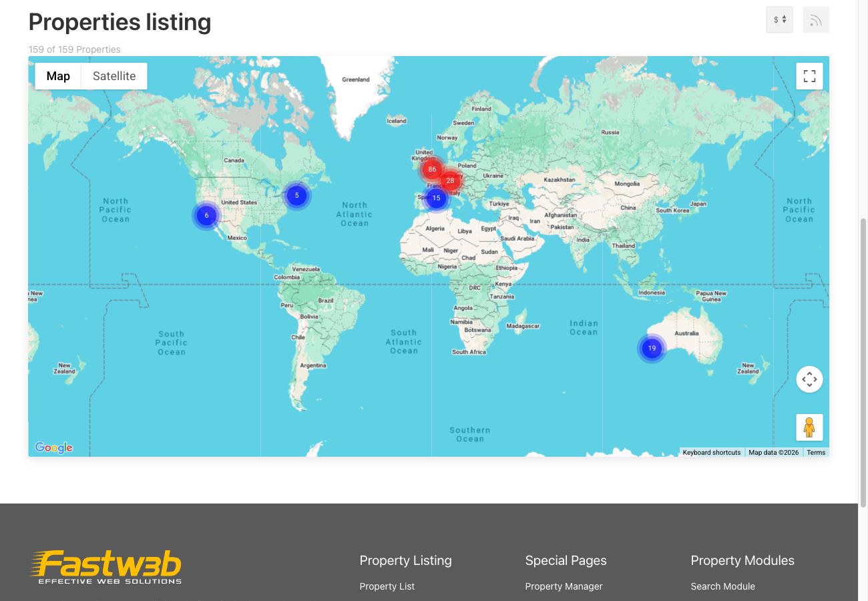Select the cluster of 6 properties in California
The height and width of the screenshot is (601, 868).
(x=206, y=215)
